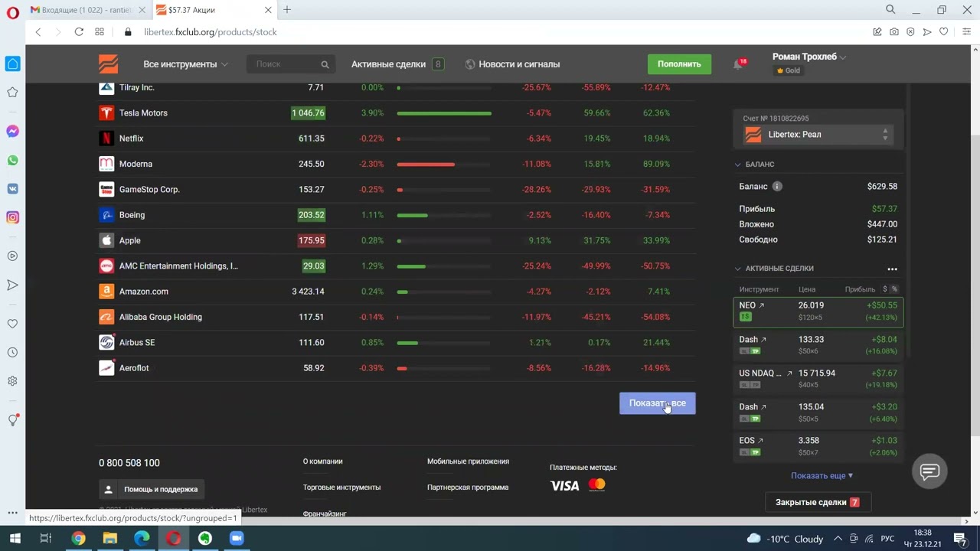Open active trades three-dot options menu
This screenshot has width=980, height=551.
pyautogui.click(x=892, y=269)
